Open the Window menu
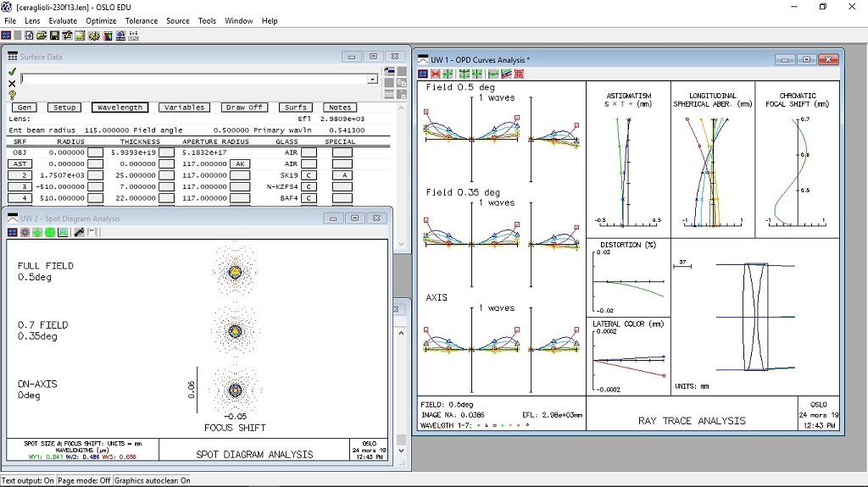Viewport: 868px width, 487px height. [238, 20]
